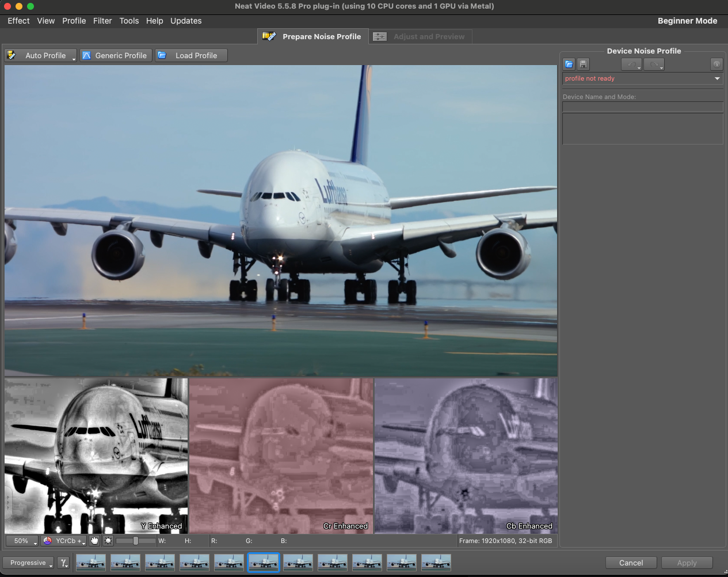Open the gamma correction tool
Image resolution: width=728 pixels, height=577 pixels.
coord(63,563)
